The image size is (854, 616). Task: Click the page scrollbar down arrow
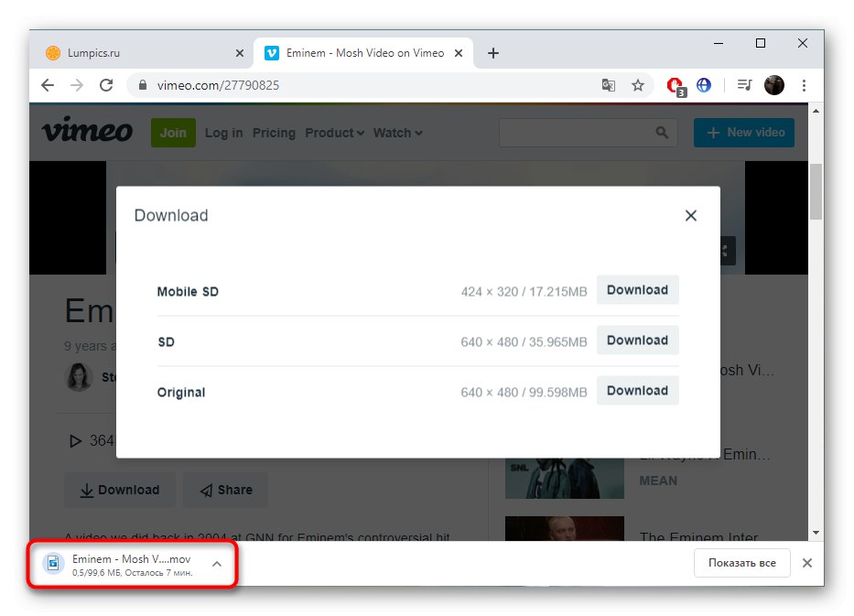(816, 533)
